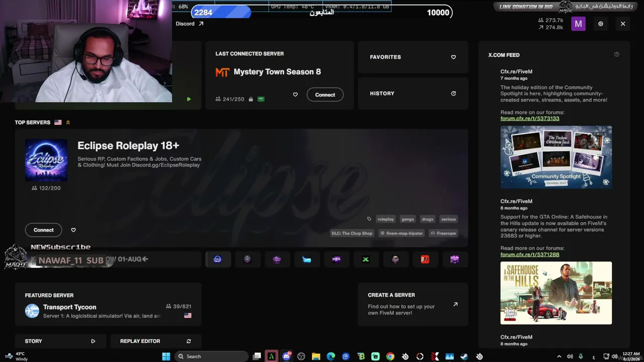This screenshot has width=644, height=362.
Task: Open the Safehouse in the Hills image
Action: click(556, 293)
